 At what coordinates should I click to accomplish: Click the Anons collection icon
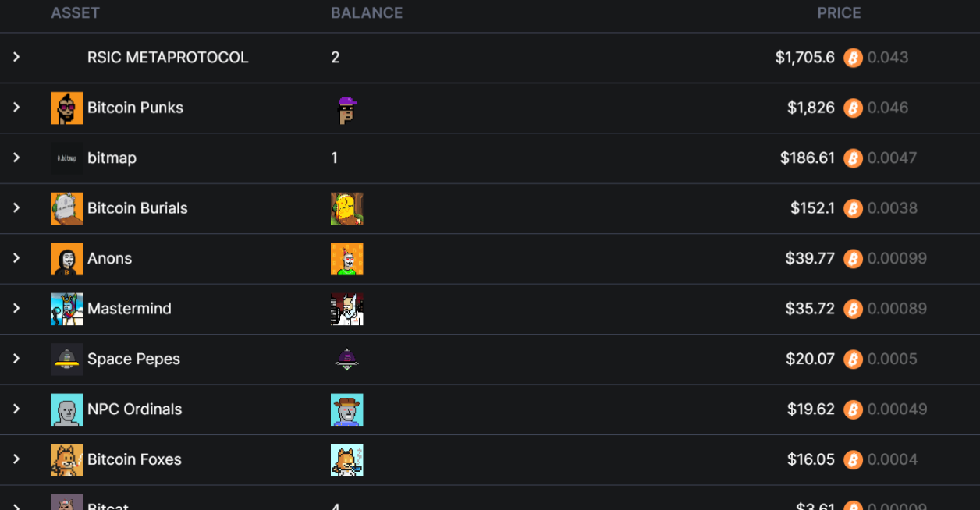[x=67, y=259]
